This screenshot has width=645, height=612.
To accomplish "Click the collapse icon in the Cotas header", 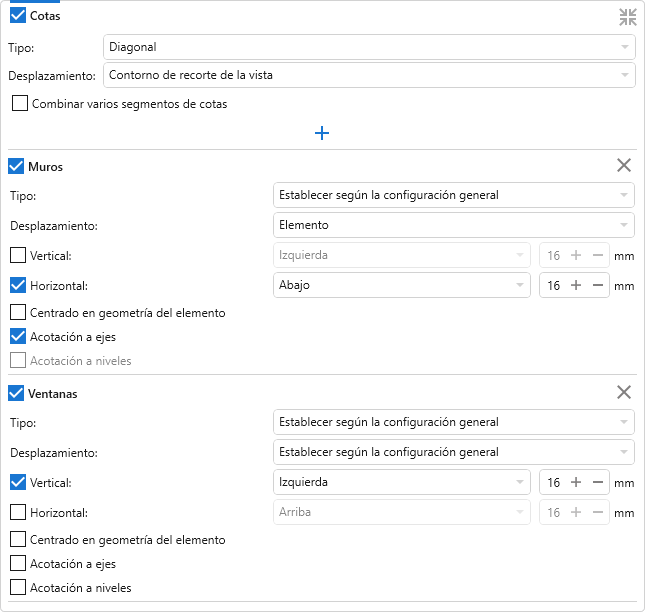I will coord(627,16).
